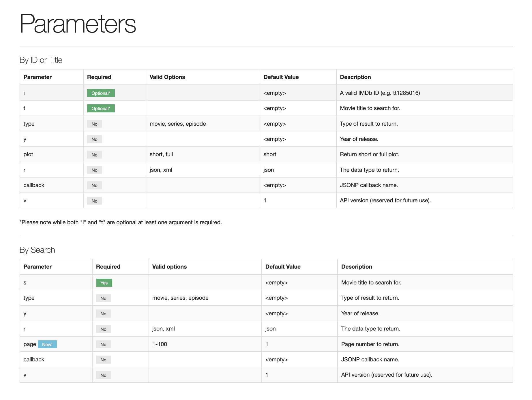Image resolution: width=532 pixels, height=400 pixels.
Task: Click the green Yes badge for parameter s
Action: (x=104, y=283)
